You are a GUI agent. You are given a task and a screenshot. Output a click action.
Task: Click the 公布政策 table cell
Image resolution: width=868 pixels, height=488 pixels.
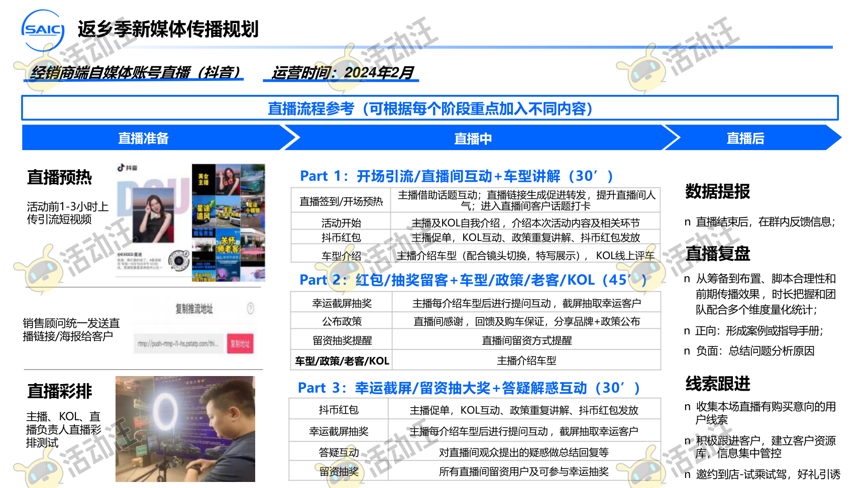[342, 321]
